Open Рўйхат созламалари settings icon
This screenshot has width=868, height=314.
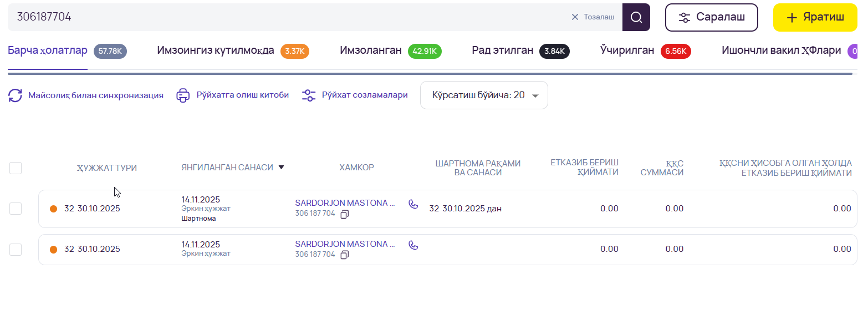[x=309, y=95]
